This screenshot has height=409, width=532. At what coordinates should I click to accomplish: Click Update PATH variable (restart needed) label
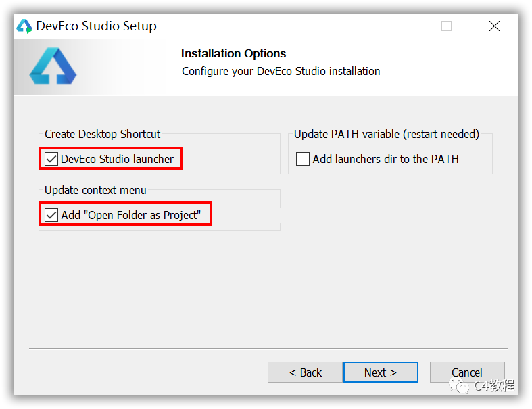pos(387,134)
